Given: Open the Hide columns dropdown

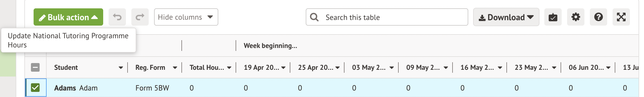Looking at the screenshot, I should pyautogui.click(x=186, y=17).
